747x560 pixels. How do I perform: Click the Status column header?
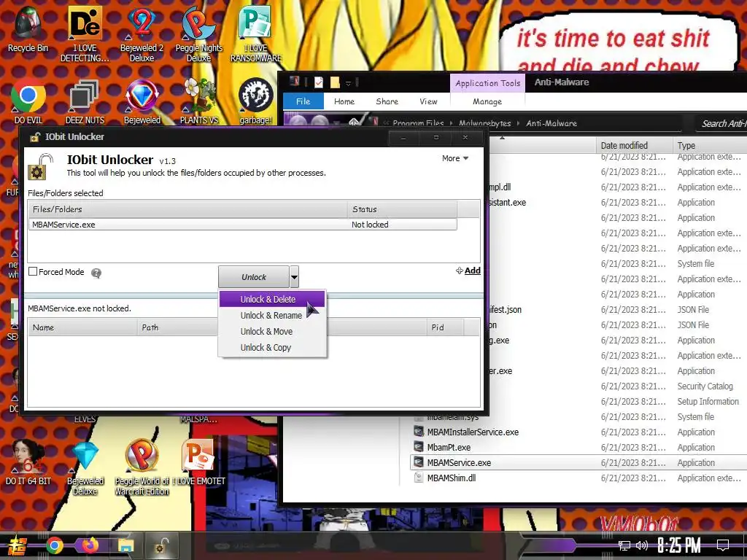pyautogui.click(x=402, y=209)
